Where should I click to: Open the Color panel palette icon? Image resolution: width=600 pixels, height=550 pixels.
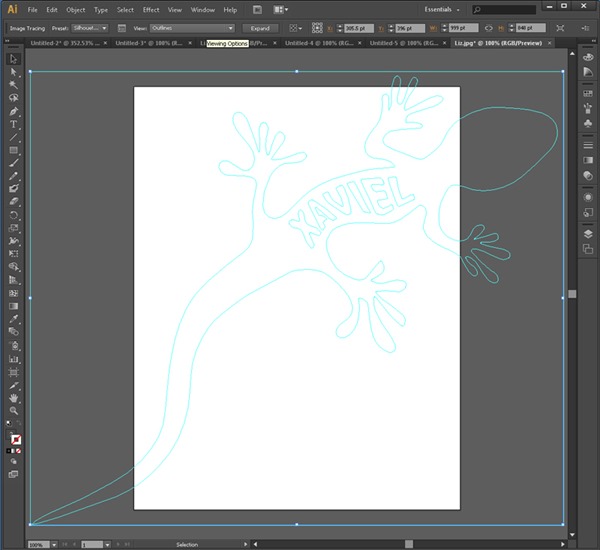(588, 57)
